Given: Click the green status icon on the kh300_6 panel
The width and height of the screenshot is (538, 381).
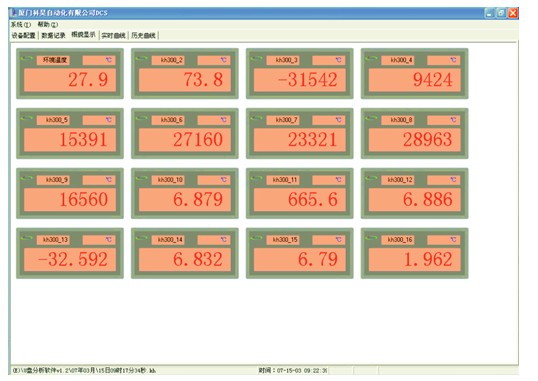Looking at the screenshot, I should pyautogui.click(x=141, y=118).
